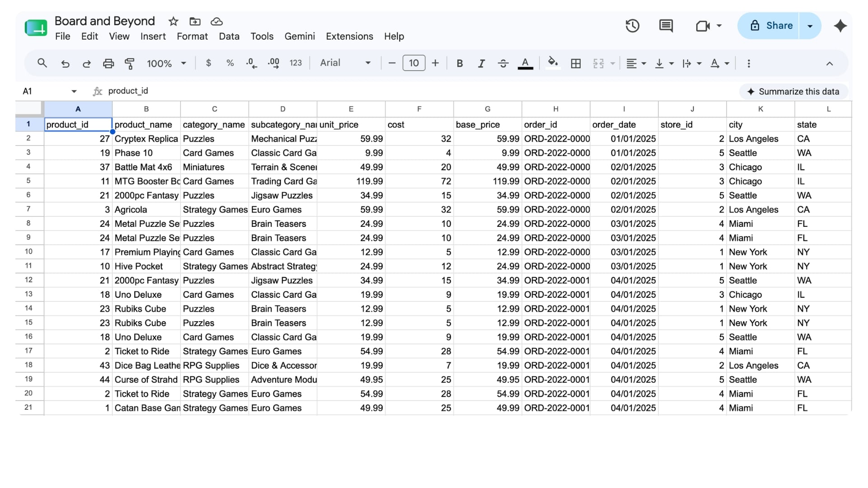The height and width of the screenshot is (488, 868).
Task: Open the Google Sheets home icon
Action: click(x=36, y=28)
